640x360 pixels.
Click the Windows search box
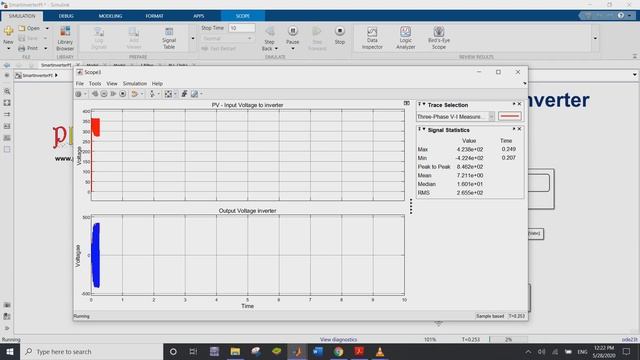point(91,351)
